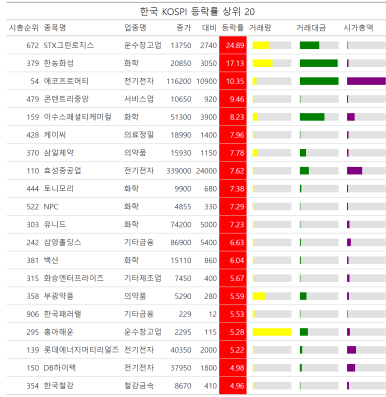Click the 시가총액 column header

(x=358, y=28)
